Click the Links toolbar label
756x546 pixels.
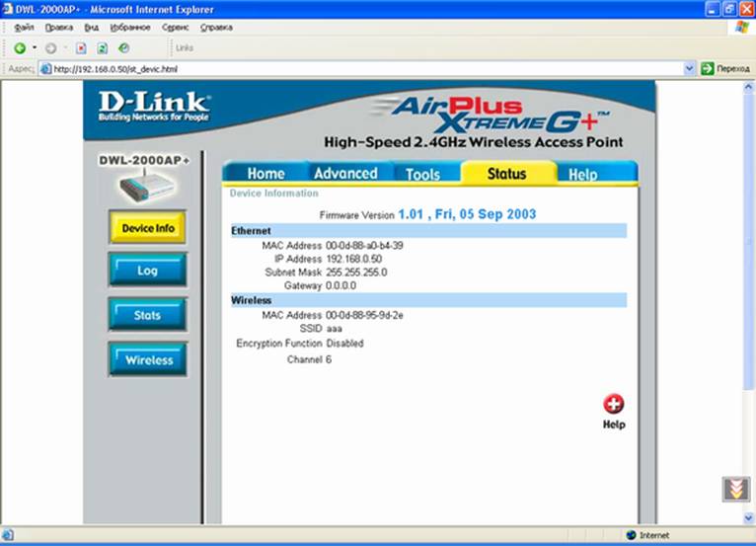point(185,47)
